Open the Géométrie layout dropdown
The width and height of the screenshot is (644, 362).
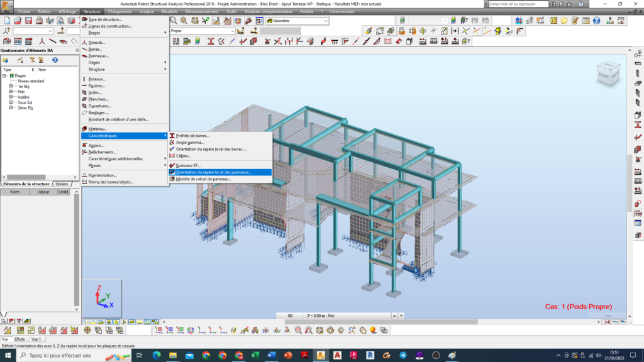pos(326,21)
